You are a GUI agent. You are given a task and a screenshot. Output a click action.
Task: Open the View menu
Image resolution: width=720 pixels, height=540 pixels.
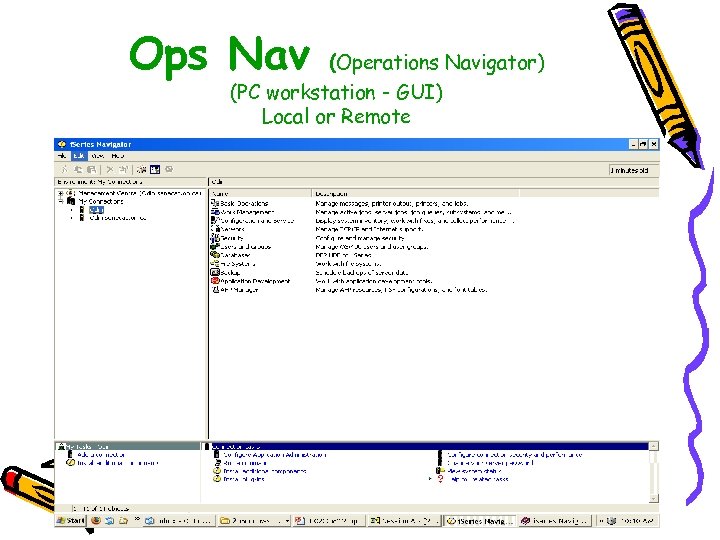(97, 156)
